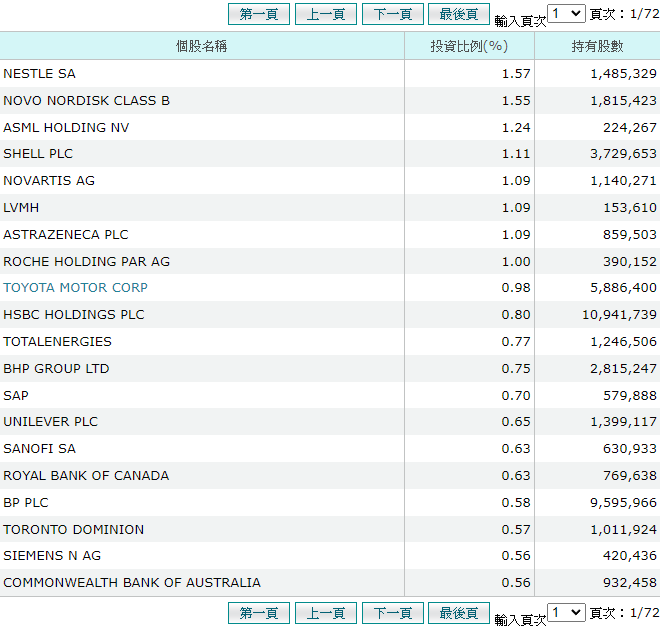Click NOVO NORDISK percentage 1.55
Viewport: 667px width, 632px height.
click(x=516, y=100)
